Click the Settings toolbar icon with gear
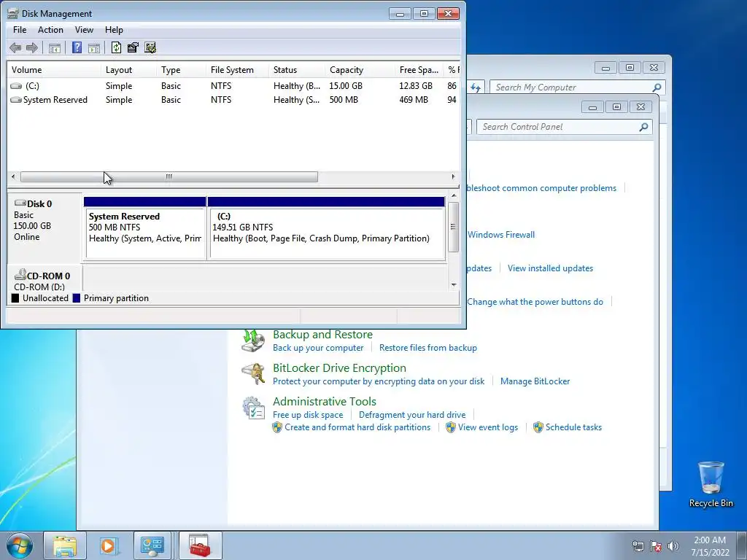 [x=150, y=47]
